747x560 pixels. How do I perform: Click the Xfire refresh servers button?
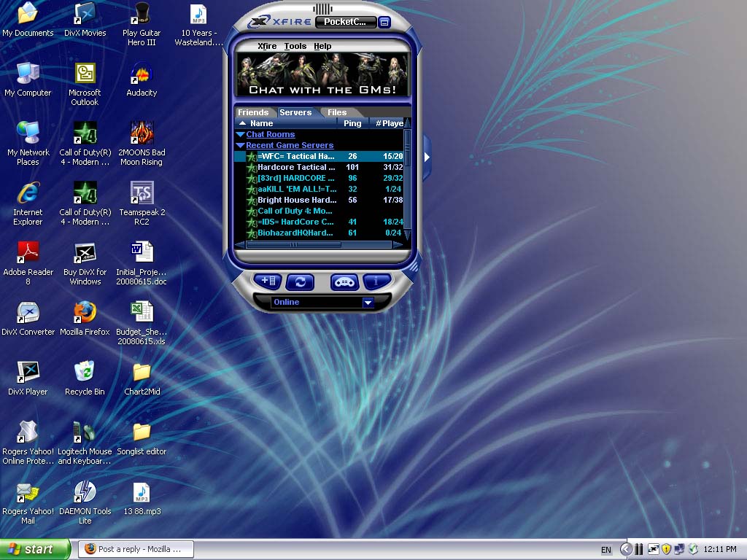300,281
